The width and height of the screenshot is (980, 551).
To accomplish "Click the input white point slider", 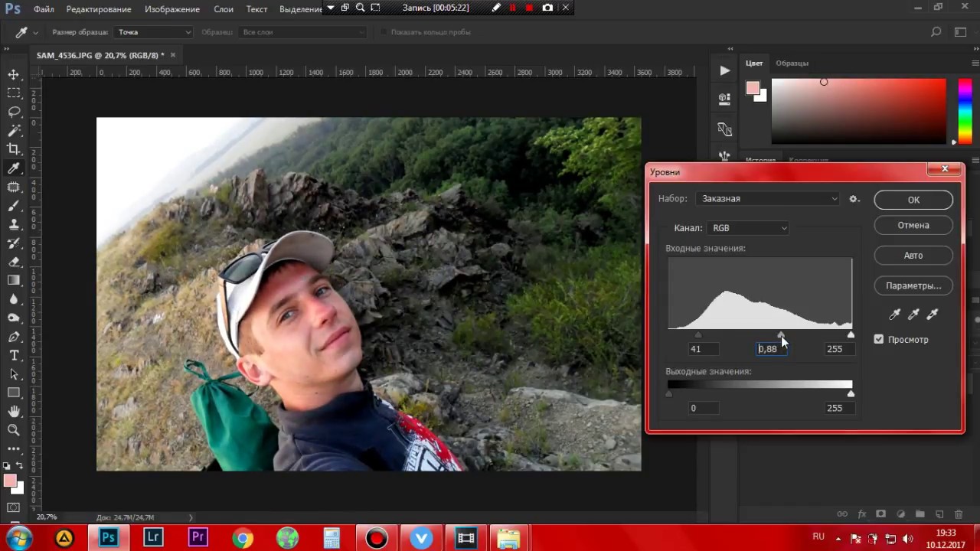I will click(851, 334).
